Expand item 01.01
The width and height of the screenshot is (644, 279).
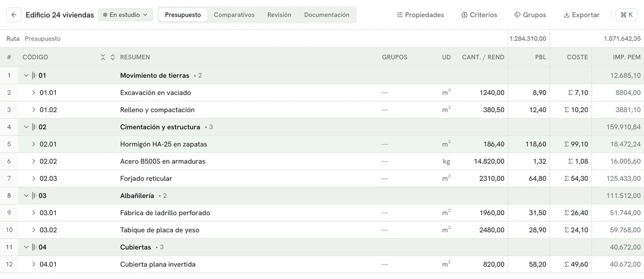pos(34,93)
